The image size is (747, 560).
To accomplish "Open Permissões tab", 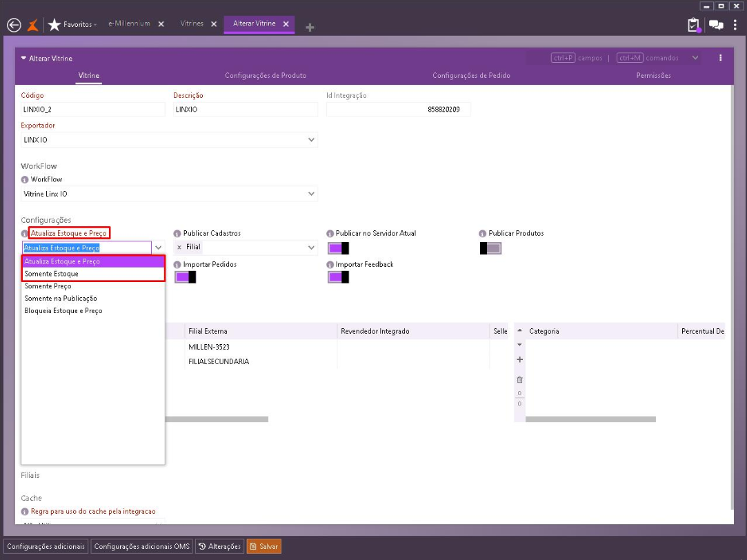I will pos(654,75).
